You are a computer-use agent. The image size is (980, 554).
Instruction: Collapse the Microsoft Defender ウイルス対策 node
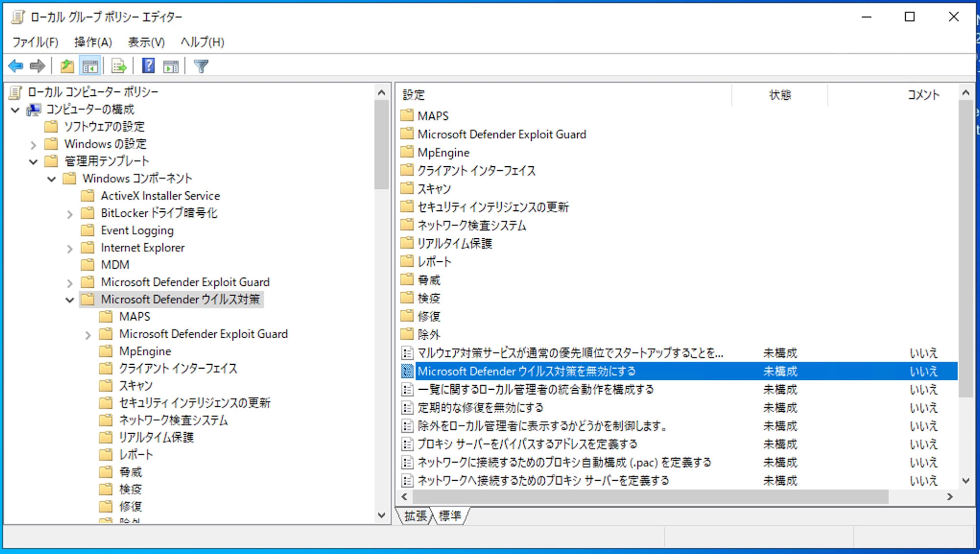click(x=69, y=299)
